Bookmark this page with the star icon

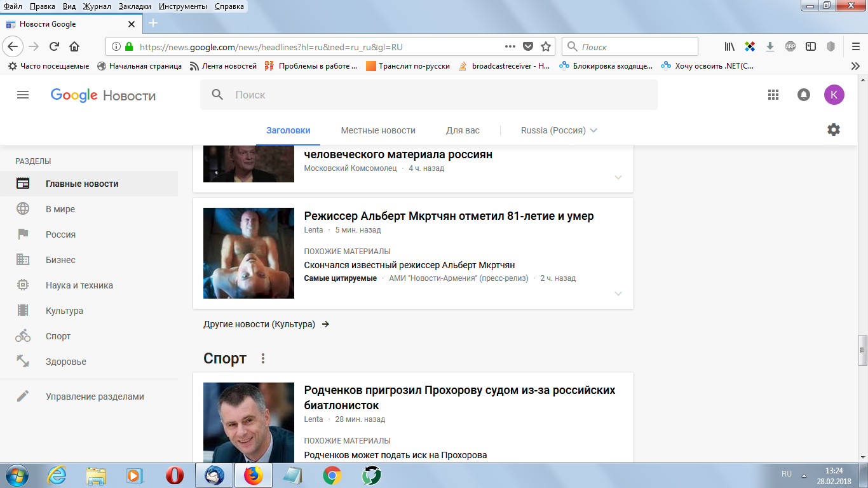[546, 46]
